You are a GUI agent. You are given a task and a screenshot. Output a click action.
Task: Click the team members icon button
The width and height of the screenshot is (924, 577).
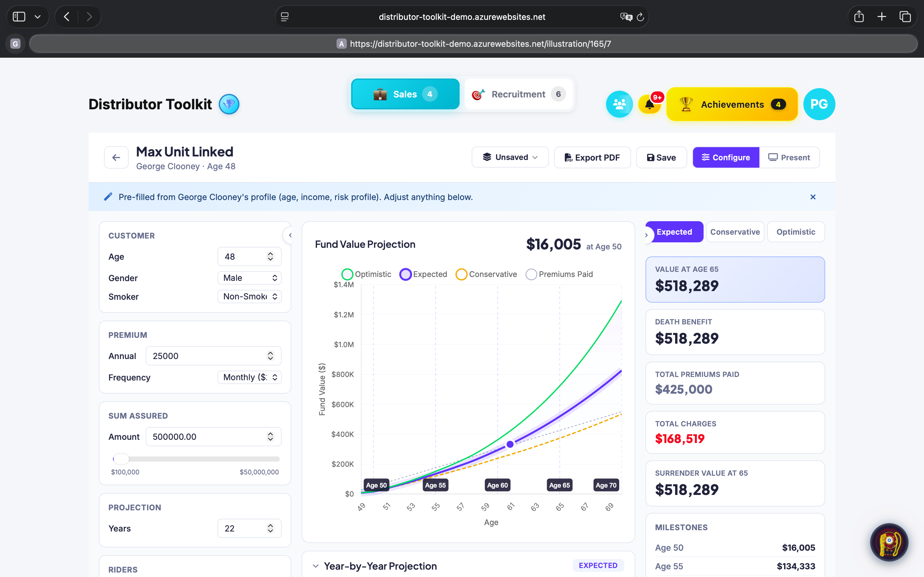pos(619,104)
